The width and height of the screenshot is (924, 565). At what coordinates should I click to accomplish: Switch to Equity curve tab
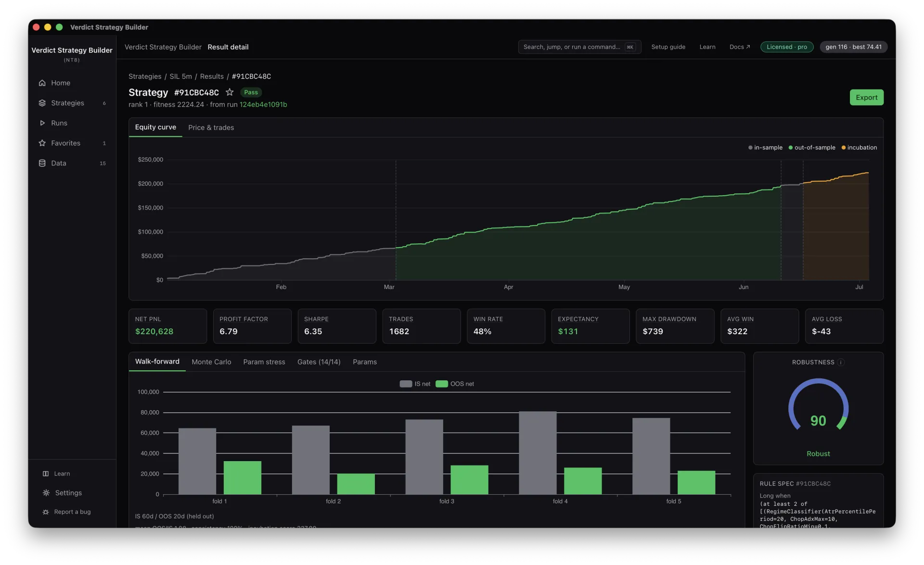click(155, 127)
